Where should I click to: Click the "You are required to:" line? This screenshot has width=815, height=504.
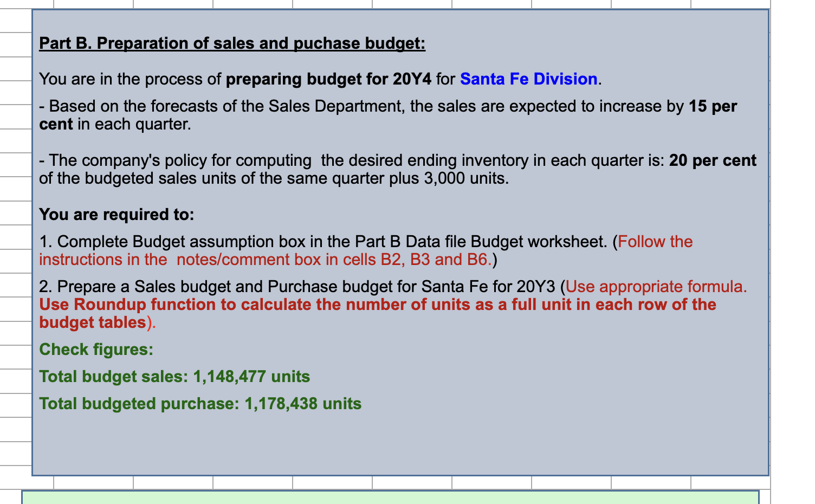pyautogui.click(x=117, y=215)
